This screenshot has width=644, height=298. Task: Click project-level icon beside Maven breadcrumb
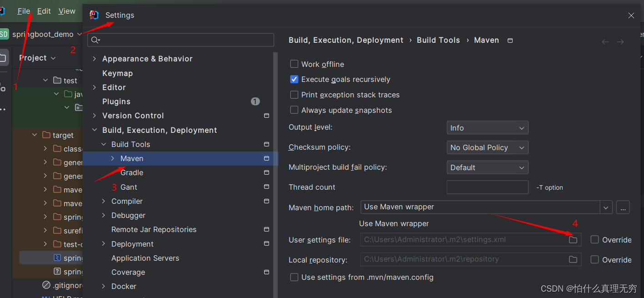coord(510,40)
